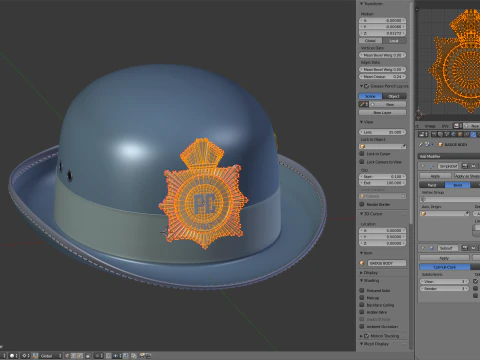Expand the Motion Tracking section
Screen dimensions: 480x360
361,336
